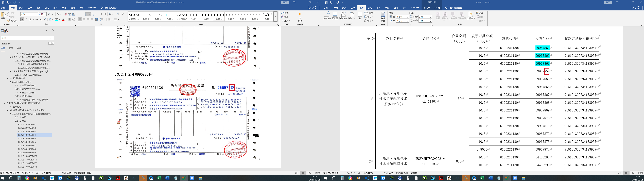Open the 加载项 add-ins button
Viewport: 644px width, 181px height.
(300, 17)
